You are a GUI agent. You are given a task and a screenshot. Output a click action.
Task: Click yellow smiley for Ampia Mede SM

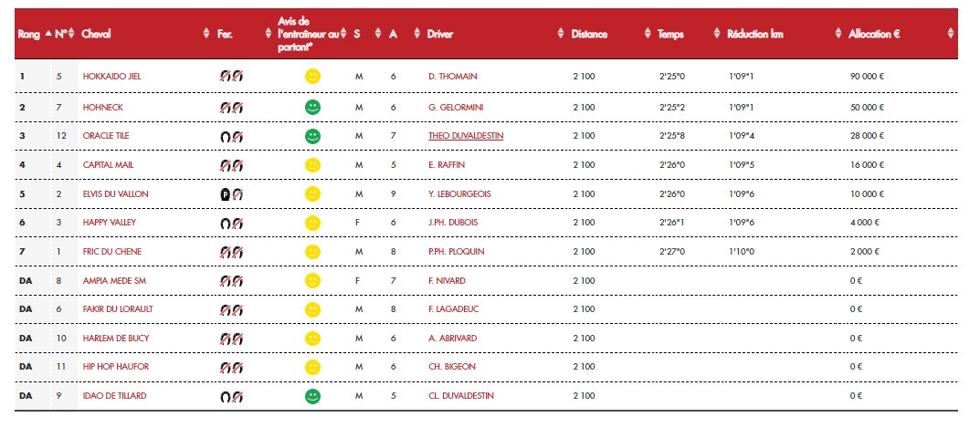[x=312, y=281]
